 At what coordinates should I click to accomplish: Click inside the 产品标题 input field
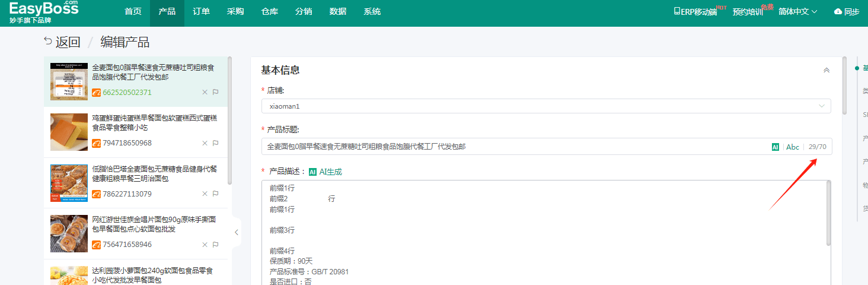tap(510, 147)
